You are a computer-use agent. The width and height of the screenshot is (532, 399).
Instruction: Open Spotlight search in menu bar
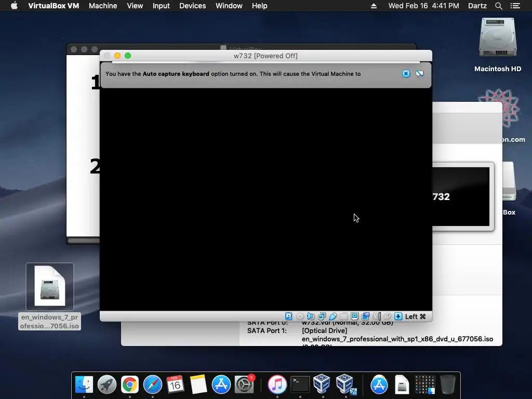pos(498,6)
